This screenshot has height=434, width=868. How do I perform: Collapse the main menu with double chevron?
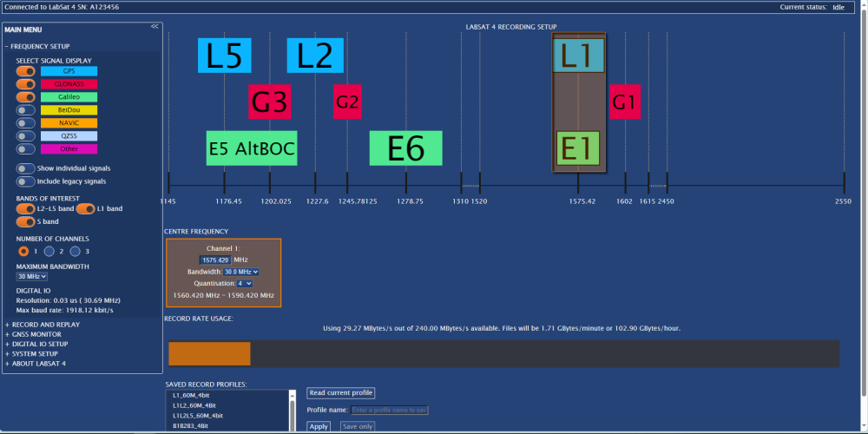[155, 26]
